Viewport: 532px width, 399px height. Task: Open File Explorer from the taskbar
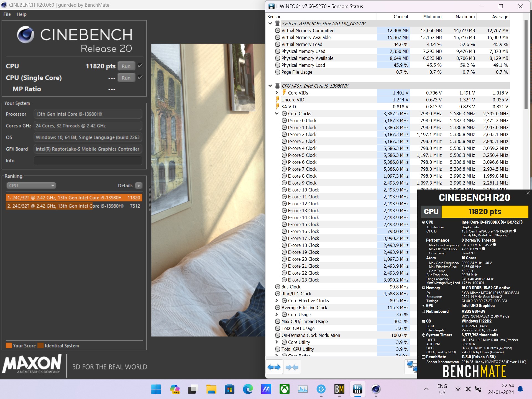pyautogui.click(x=211, y=389)
